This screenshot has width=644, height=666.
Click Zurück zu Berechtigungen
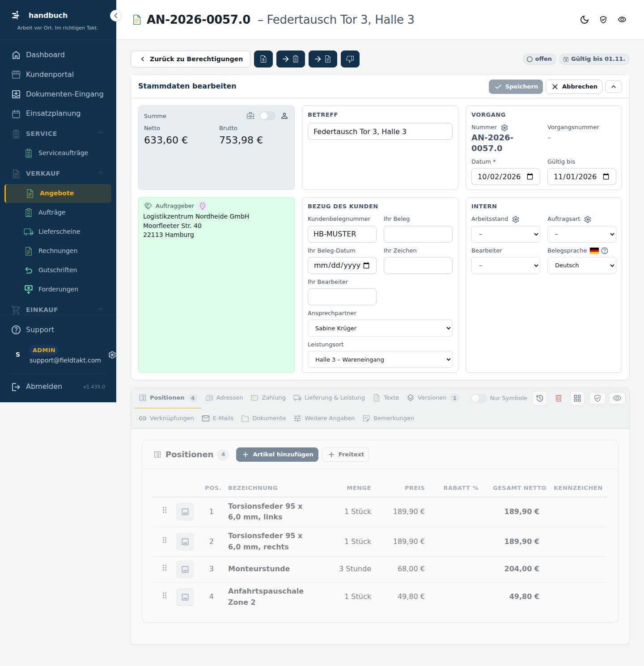pos(191,59)
